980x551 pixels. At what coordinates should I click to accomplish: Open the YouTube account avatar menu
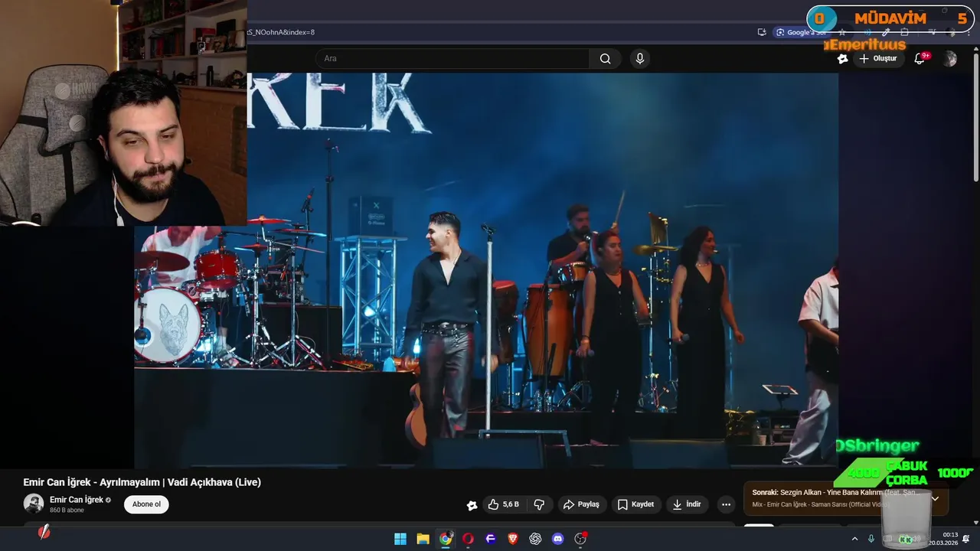pyautogui.click(x=950, y=59)
